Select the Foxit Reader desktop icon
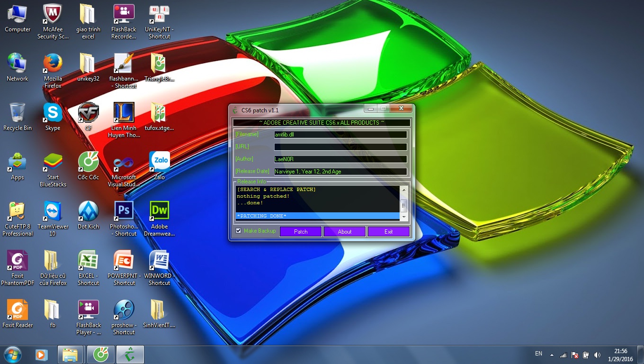The image size is (644, 364). (18, 314)
